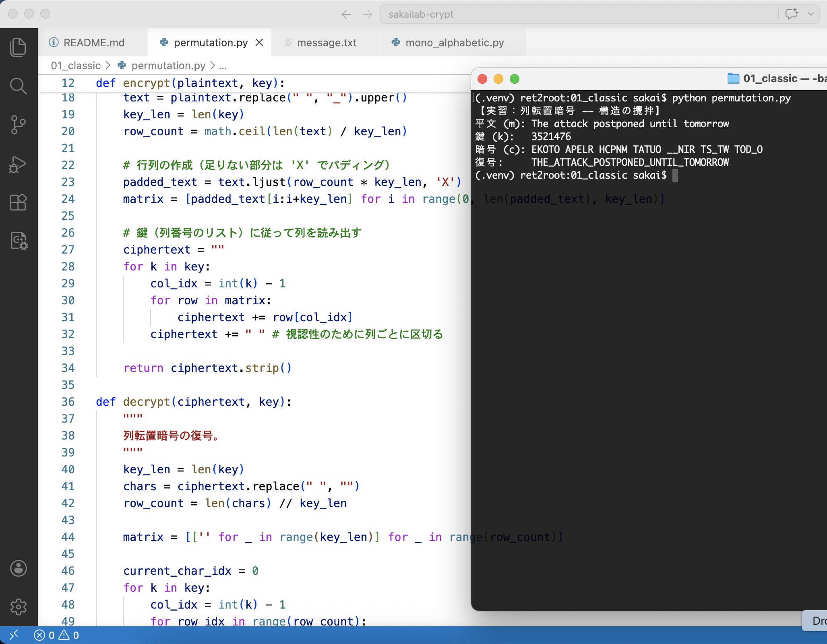Open the Explorer files icon
The height and width of the screenshot is (644, 827).
(x=18, y=47)
